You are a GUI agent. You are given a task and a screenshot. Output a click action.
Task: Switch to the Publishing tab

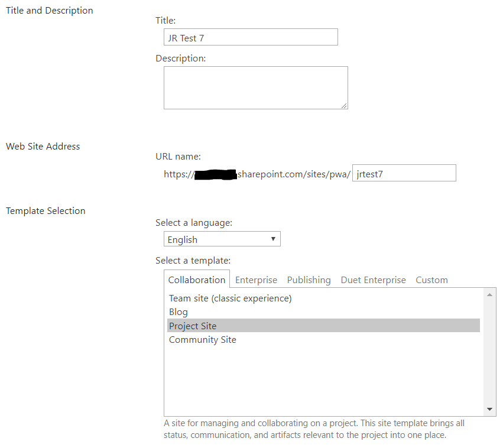pyautogui.click(x=309, y=280)
